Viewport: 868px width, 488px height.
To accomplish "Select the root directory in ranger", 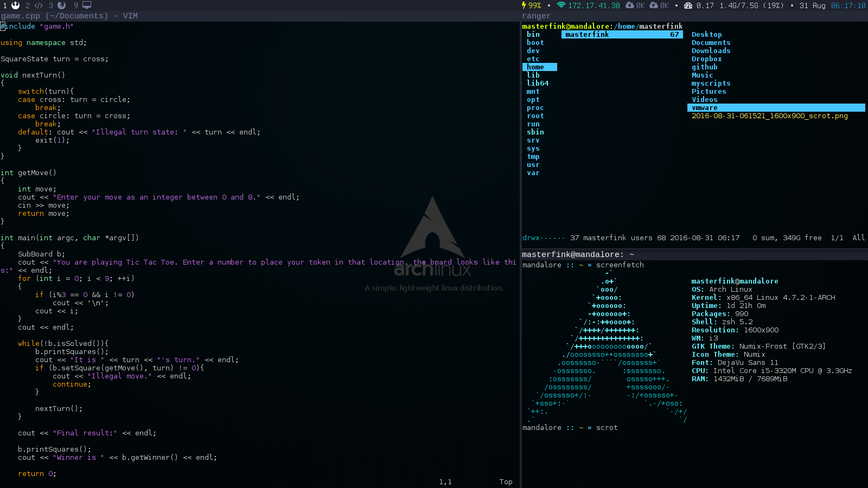I will tap(535, 115).
